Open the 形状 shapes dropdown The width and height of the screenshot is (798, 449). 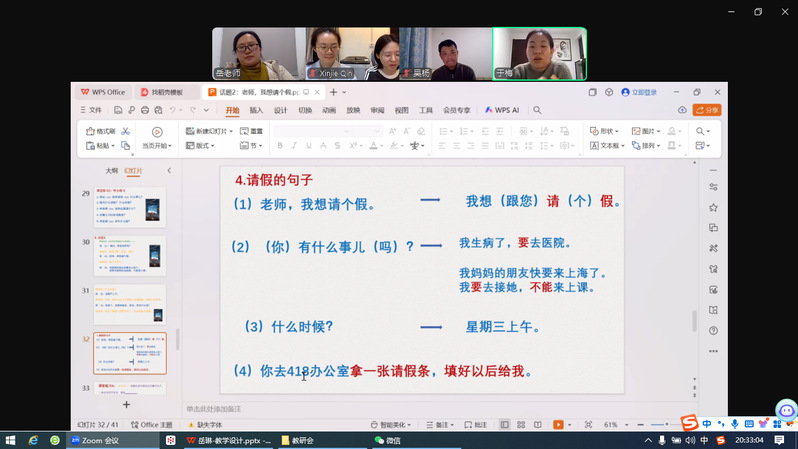pos(604,131)
